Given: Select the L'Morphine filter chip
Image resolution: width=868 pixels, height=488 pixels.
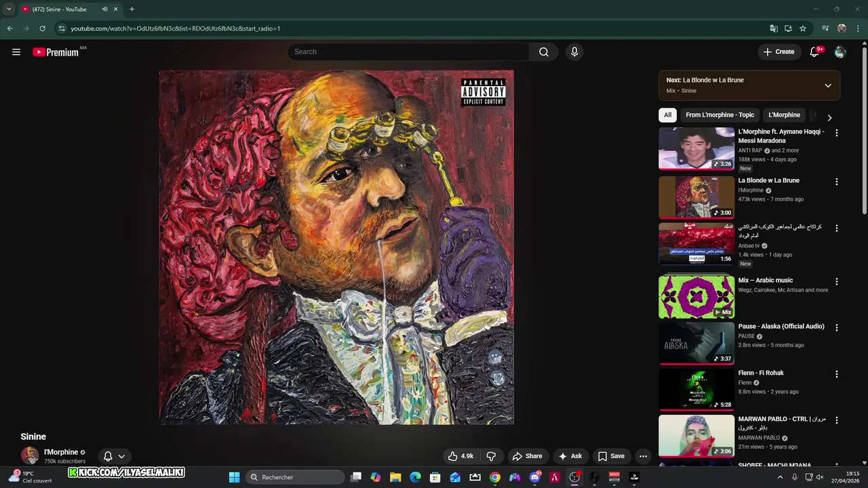Looking at the screenshot, I should point(784,115).
